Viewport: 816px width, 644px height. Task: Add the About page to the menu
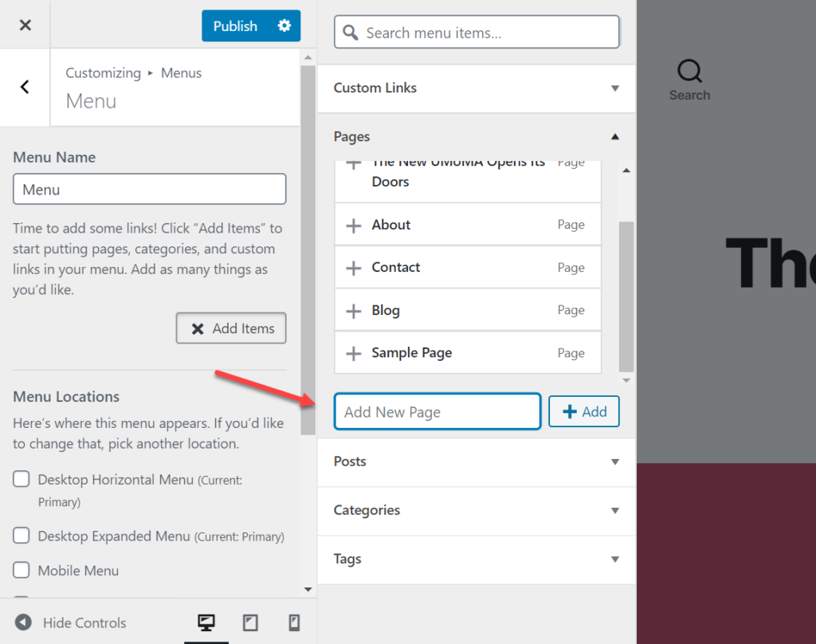point(468,225)
